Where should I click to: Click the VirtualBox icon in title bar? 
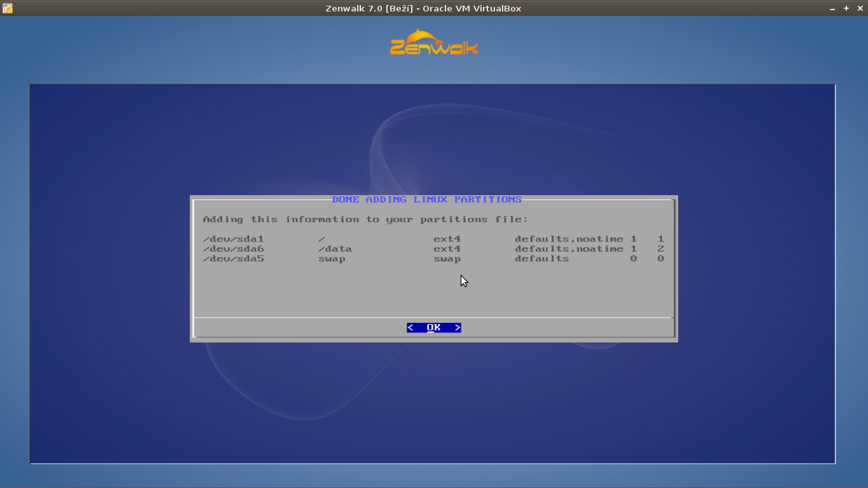8,8
